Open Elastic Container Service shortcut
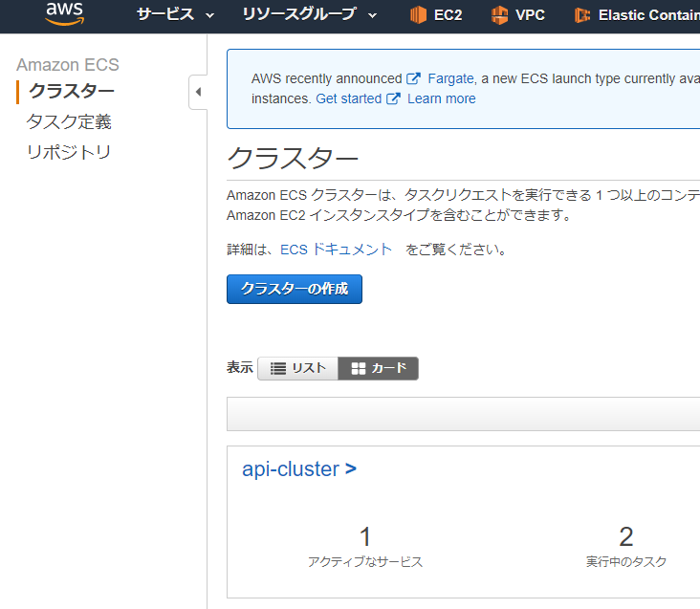This screenshot has height=609, width=700. (637, 14)
